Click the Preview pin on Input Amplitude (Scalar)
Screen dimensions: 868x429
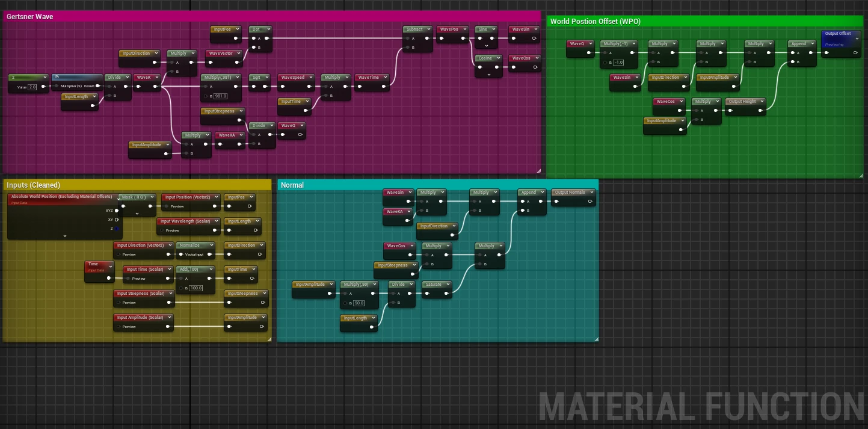pyautogui.click(x=119, y=327)
